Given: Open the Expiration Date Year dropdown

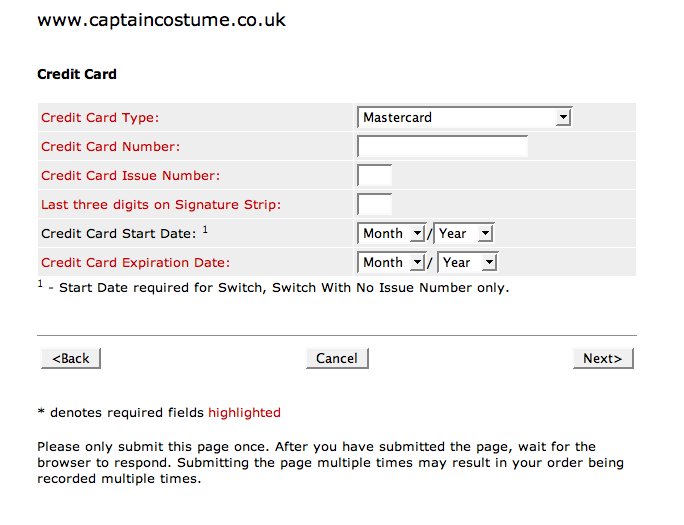Looking at the screenshot, I should pyautogui.click(x=467, y=263).
